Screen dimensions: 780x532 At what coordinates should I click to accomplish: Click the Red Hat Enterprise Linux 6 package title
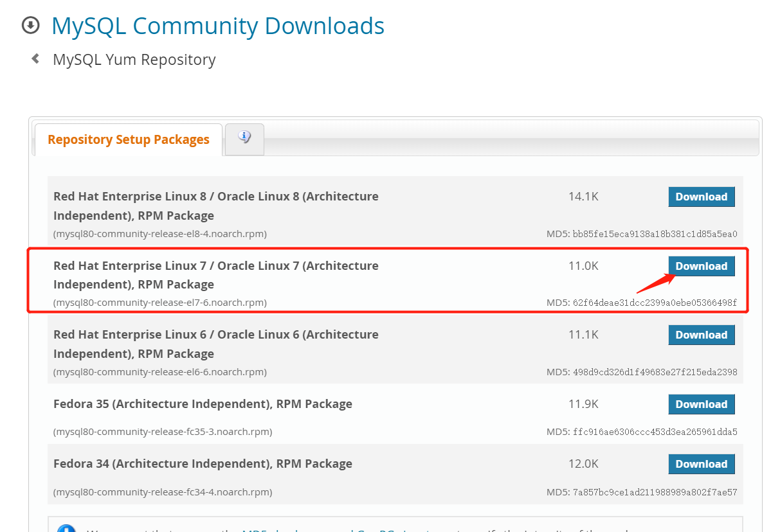click(x=216, y=344)
